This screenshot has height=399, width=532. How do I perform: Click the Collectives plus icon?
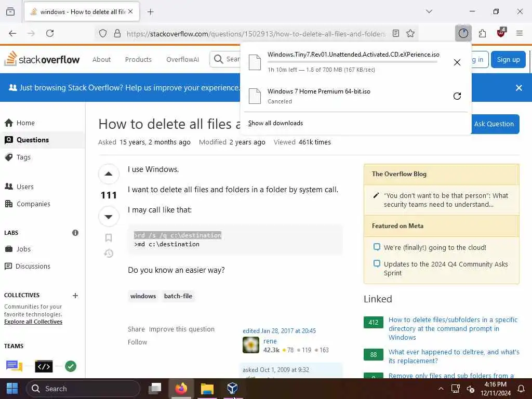75,296
